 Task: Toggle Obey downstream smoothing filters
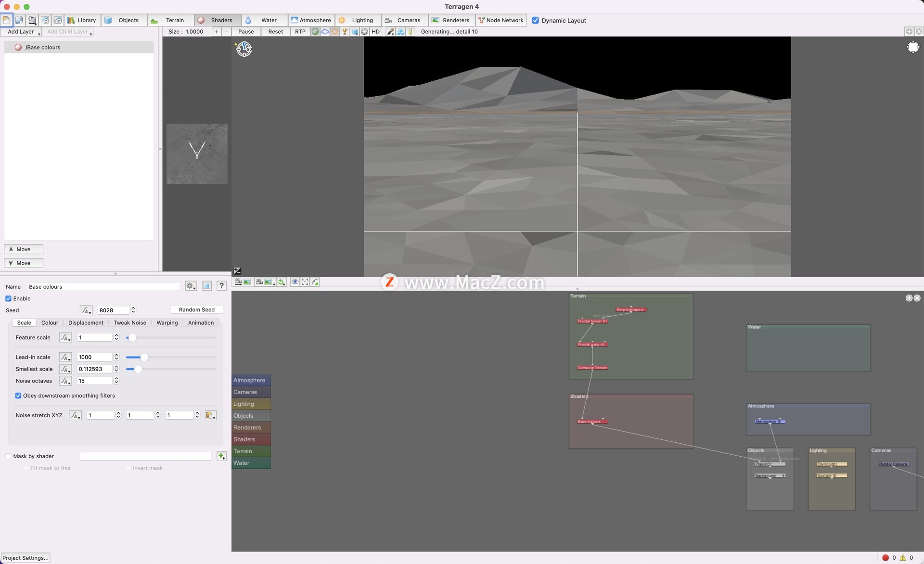point(18,396)
